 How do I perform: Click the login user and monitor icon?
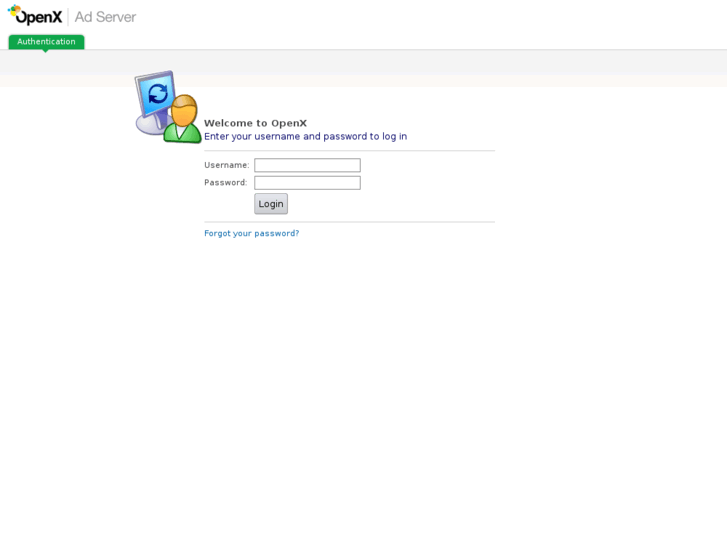click(x=168, y=107)
